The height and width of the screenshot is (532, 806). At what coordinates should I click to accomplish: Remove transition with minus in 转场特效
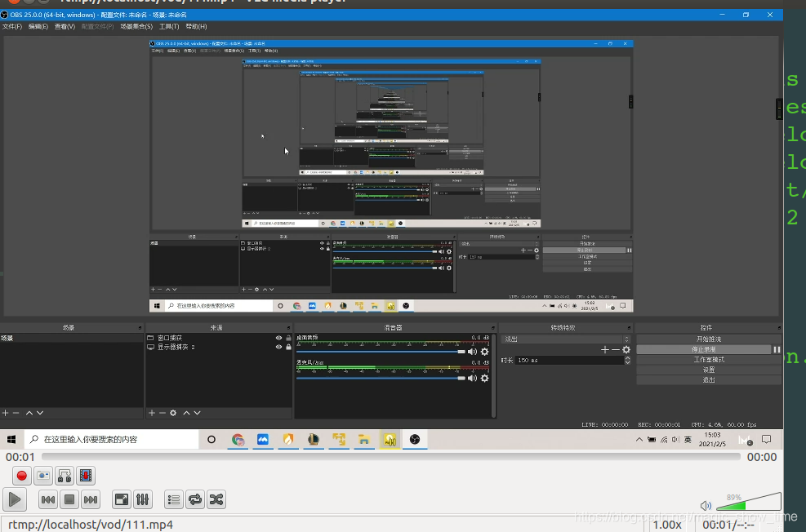pos(615,350)
